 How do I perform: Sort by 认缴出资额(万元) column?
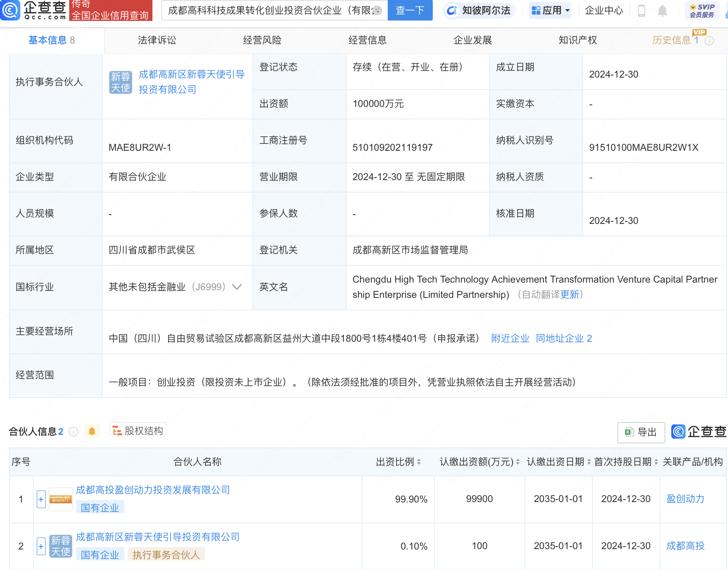[x=518, y=462]
